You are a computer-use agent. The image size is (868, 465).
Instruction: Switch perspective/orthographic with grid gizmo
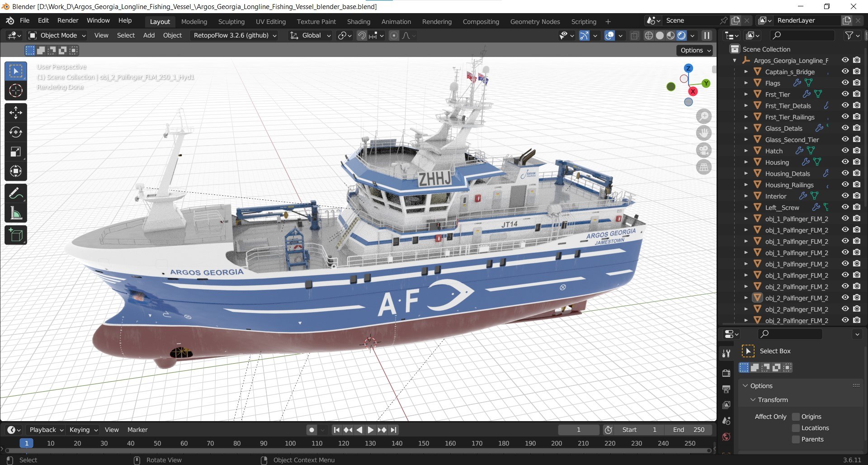(704, 167)
